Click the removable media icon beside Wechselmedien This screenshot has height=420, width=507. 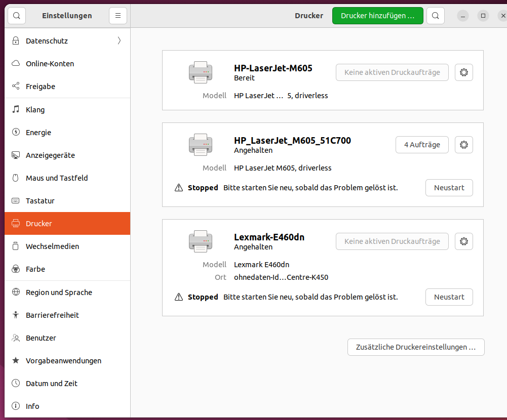[x=16, y=246]
